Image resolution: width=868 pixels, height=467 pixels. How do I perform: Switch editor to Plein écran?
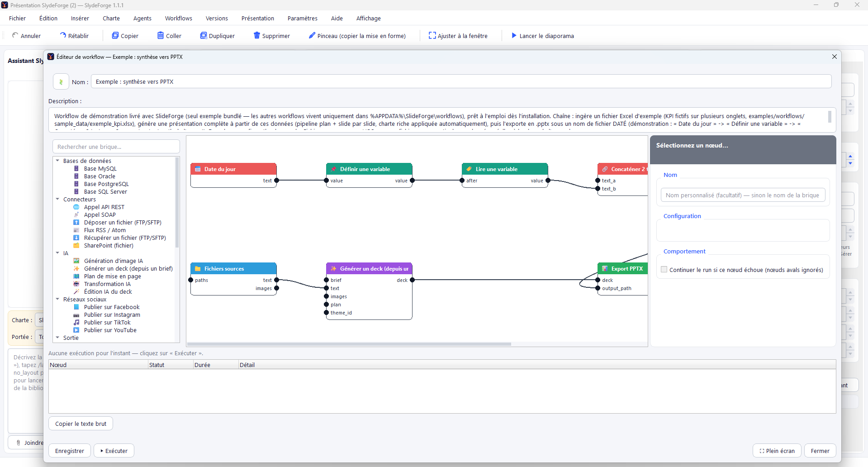(777, 451)
